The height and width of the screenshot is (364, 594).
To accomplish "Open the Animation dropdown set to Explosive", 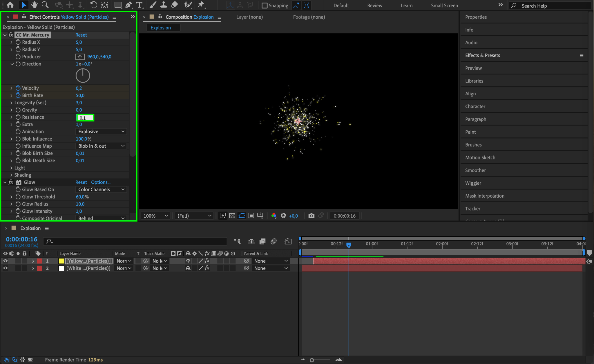I will point(101,132).
